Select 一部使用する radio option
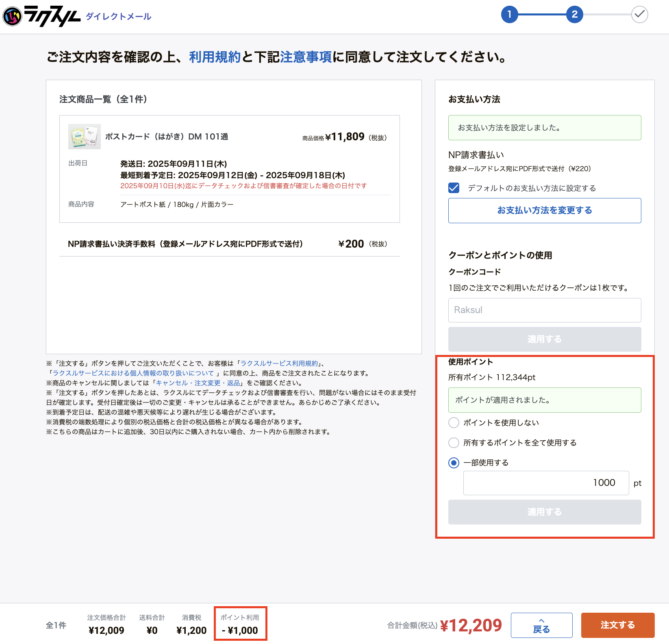This screenshot has height=644, width=669. (x=454, y=463)
